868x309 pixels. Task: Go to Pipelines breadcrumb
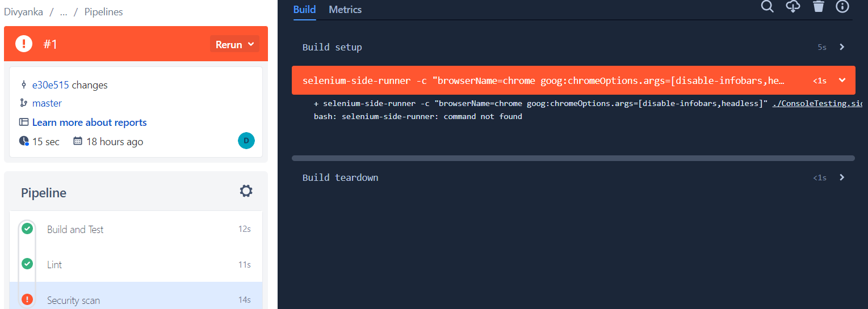pos(103,11)
